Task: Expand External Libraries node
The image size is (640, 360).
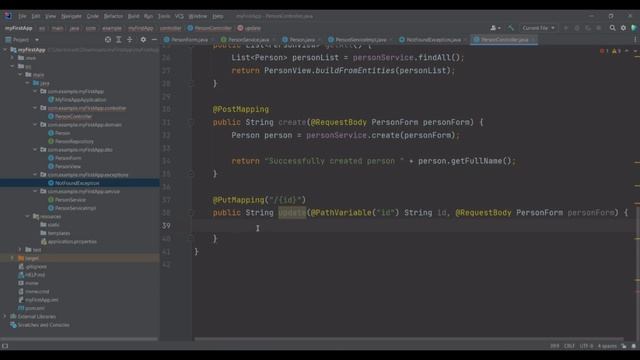Action: (x=5, y=316)
